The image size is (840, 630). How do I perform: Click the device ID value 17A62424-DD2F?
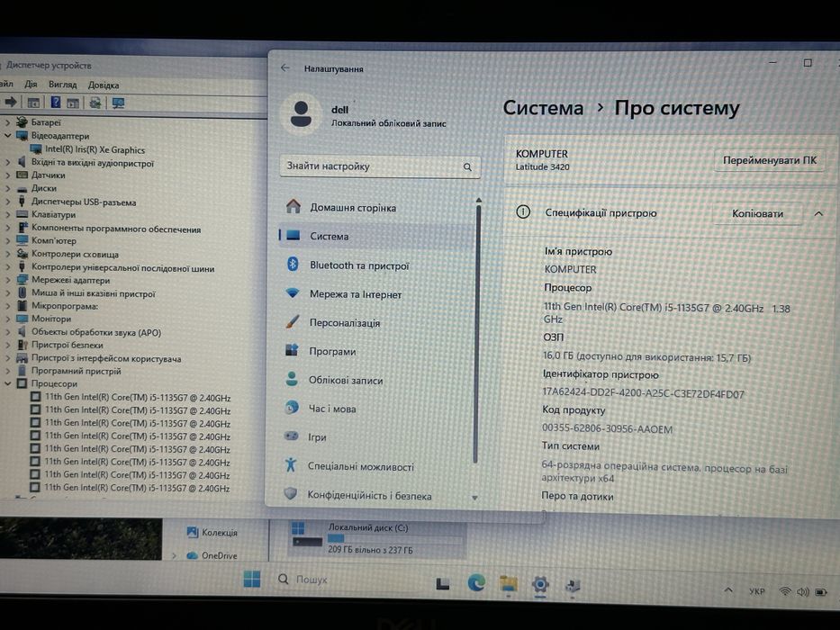(x=643, y=393)
